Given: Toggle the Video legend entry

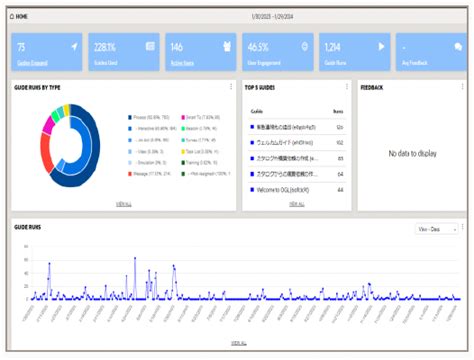Looking at the screenshot, I should [146, 152].
